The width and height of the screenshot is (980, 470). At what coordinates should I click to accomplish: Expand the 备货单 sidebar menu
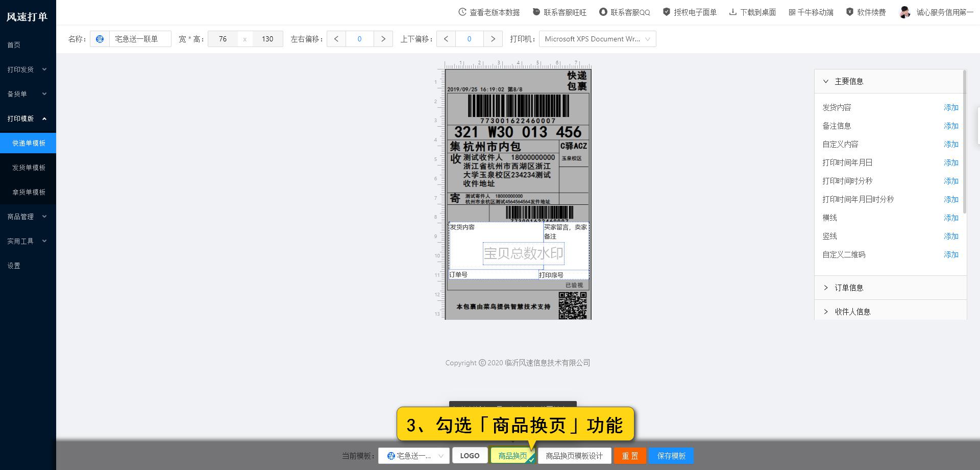click(28, 94)
